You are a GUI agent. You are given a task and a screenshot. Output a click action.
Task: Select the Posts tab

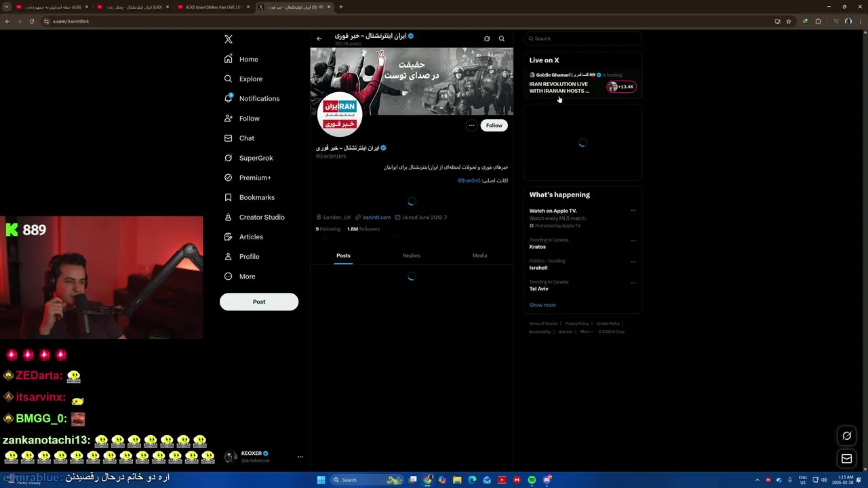coord(343,256)
